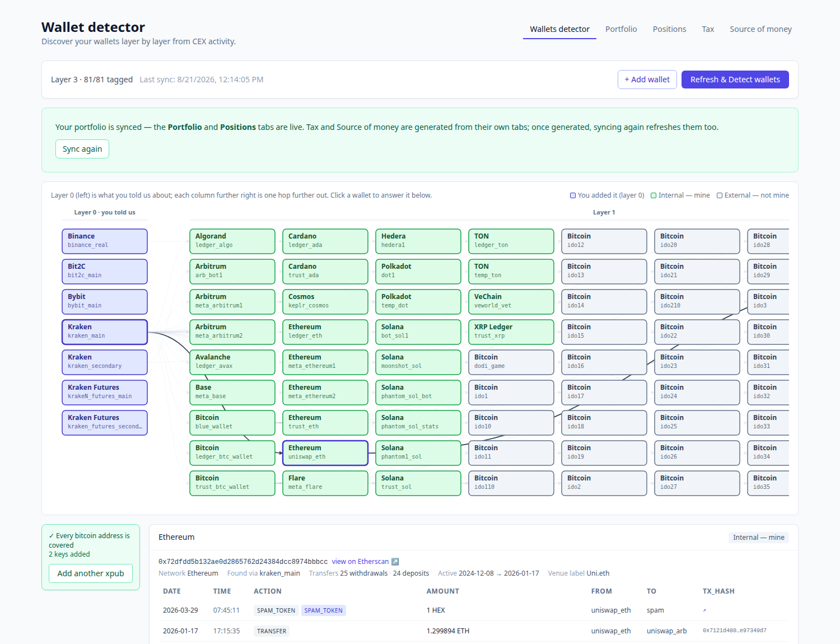
Task: Select the Solana moonshot_sol wallet
Action: point(418,362)
